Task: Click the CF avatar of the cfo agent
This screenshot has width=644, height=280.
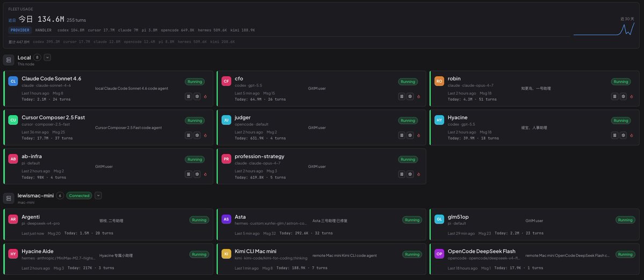Action: [x=226, y=81]
